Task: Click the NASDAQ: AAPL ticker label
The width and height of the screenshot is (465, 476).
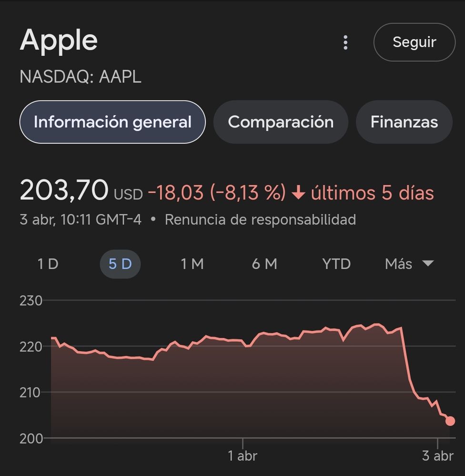Action: click(81, 77)
